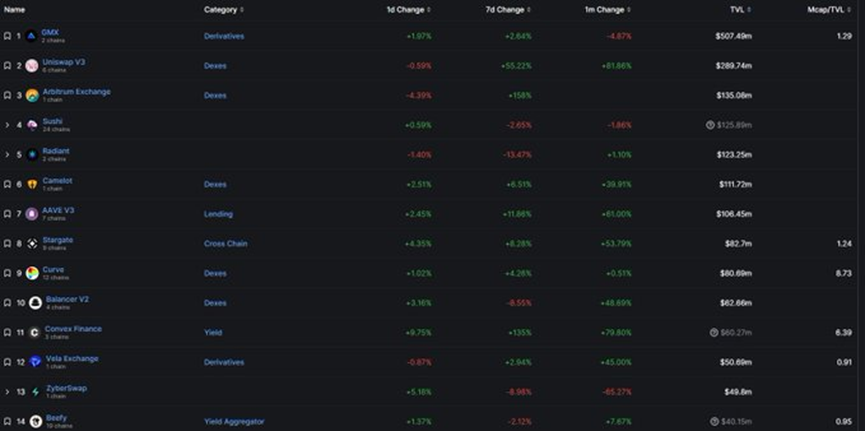Toggle bookmark for Uniswap V3

[x=7, y=66]
